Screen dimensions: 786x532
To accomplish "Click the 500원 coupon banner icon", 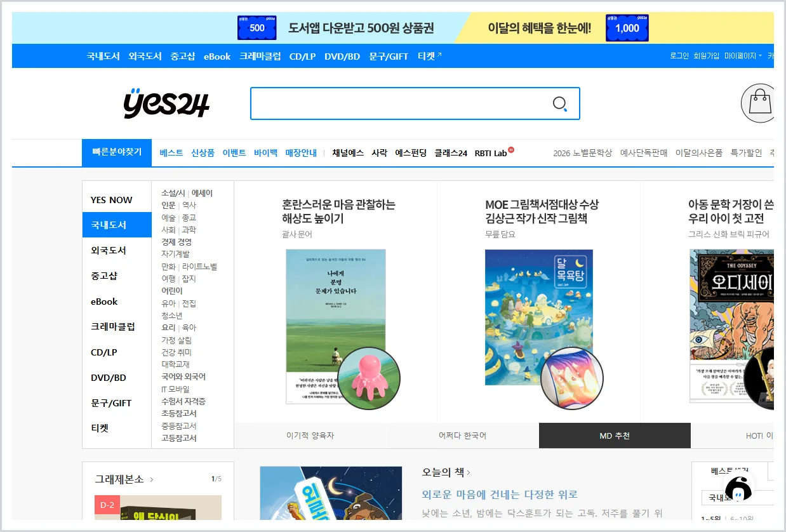I will (257, 28).
